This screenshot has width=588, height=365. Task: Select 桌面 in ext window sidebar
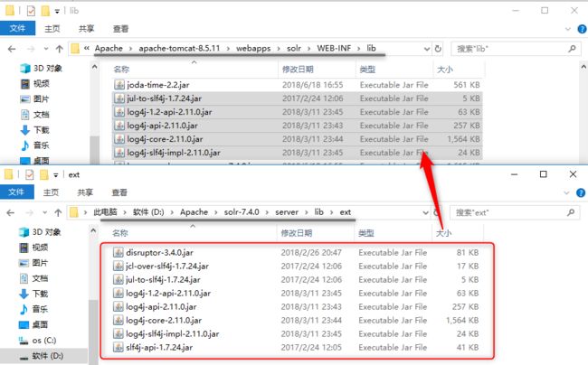click(33, 324)
